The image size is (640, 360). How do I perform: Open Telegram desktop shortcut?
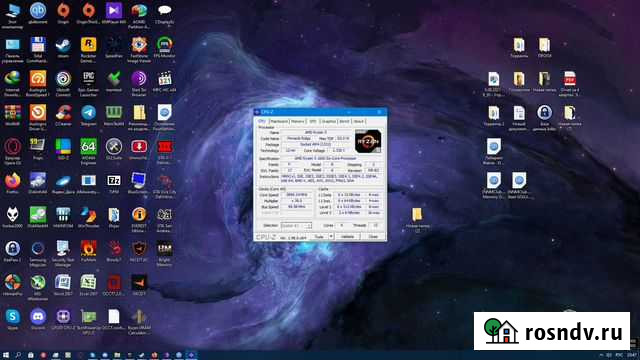click(88, 116)
